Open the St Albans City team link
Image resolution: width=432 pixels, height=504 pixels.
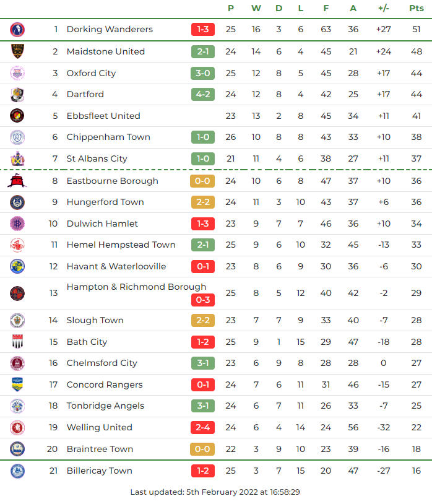tap(97, 159)
